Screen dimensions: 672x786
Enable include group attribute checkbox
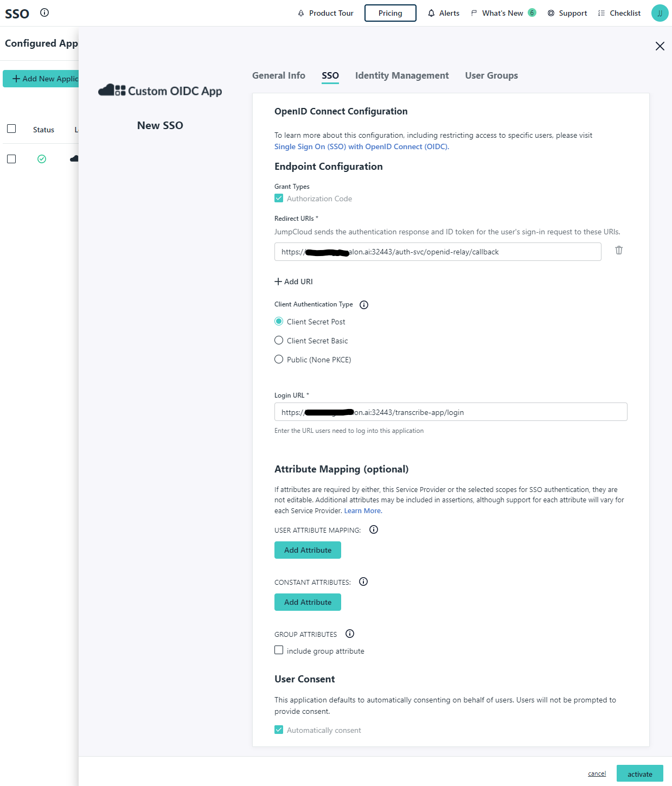point(279,650)
